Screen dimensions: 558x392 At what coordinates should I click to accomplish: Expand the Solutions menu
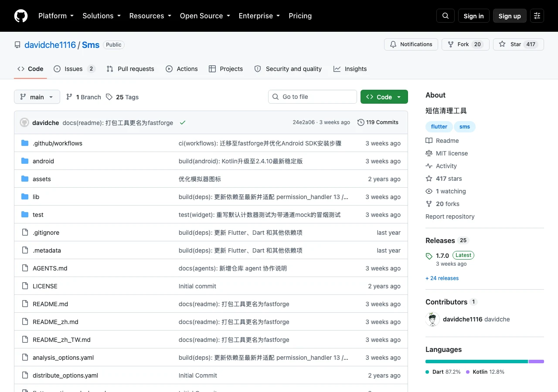tap(101, 16)
